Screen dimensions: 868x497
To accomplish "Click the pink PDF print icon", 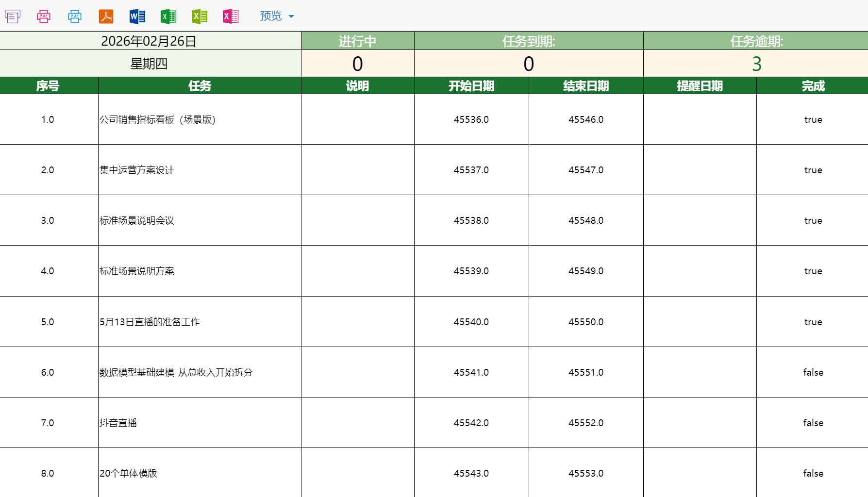I will coord(44,17).
